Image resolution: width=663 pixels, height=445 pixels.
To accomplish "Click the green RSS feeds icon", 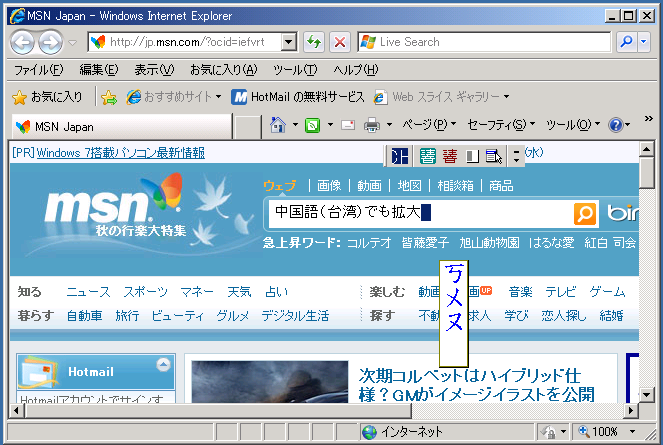I will pos(312,125).
